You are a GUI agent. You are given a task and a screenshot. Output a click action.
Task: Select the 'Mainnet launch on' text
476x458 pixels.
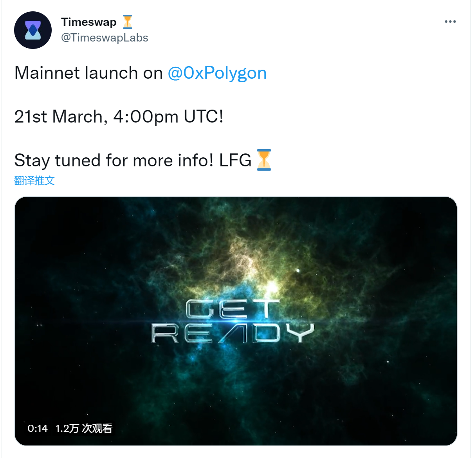[88, 73]
